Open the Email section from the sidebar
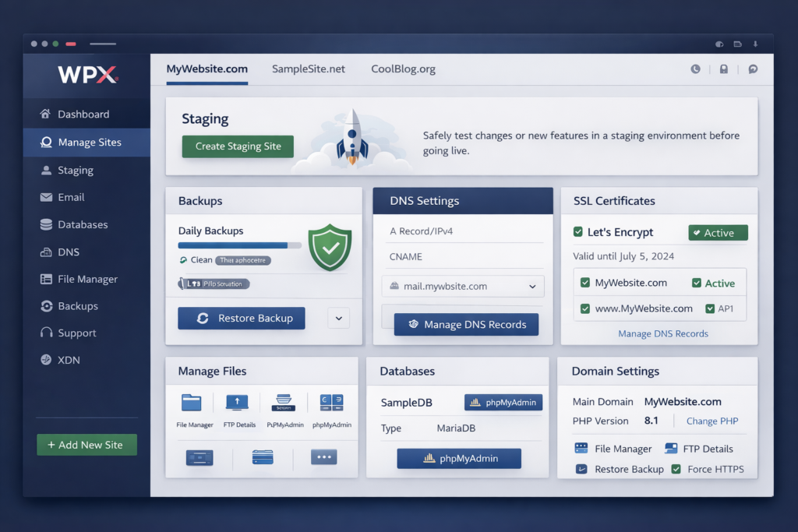Viewport: 798px width, 532px height. pyautogui.click(x=70, y=197)
